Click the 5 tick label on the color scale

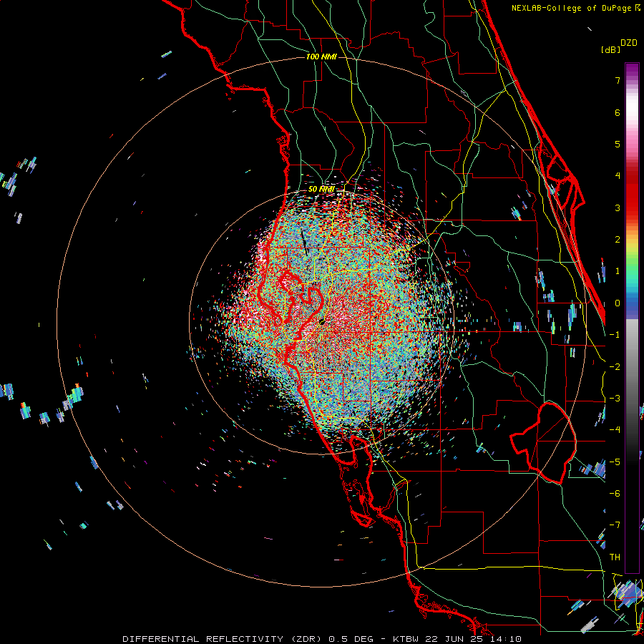click(x=618, y=144)
